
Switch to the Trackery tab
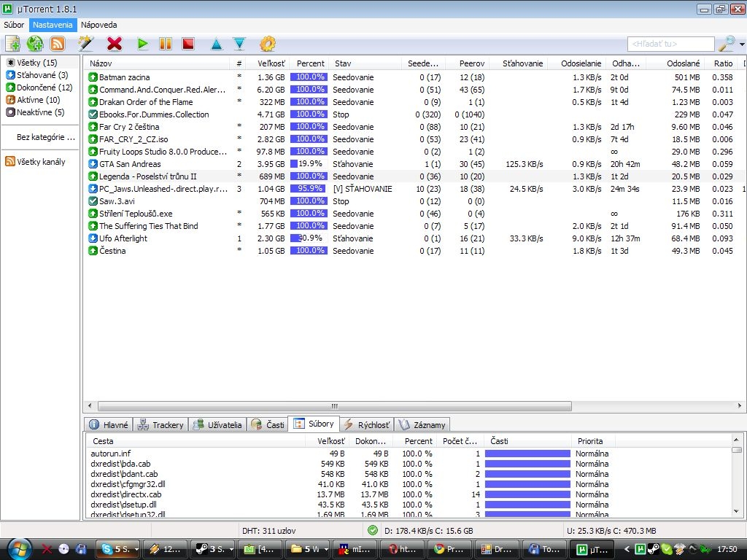160,425
